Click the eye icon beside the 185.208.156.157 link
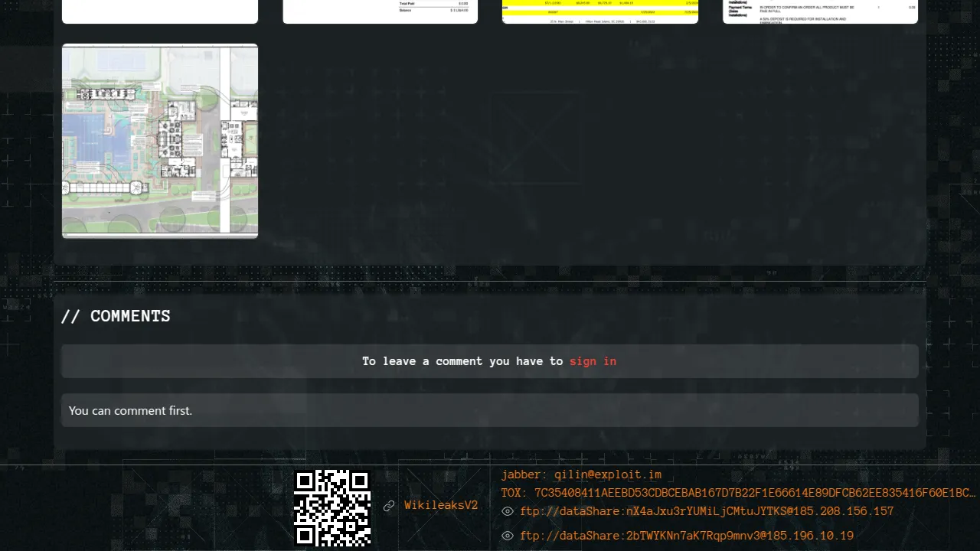This screenshot has width=980, height=551. click(x=507, y=511)
